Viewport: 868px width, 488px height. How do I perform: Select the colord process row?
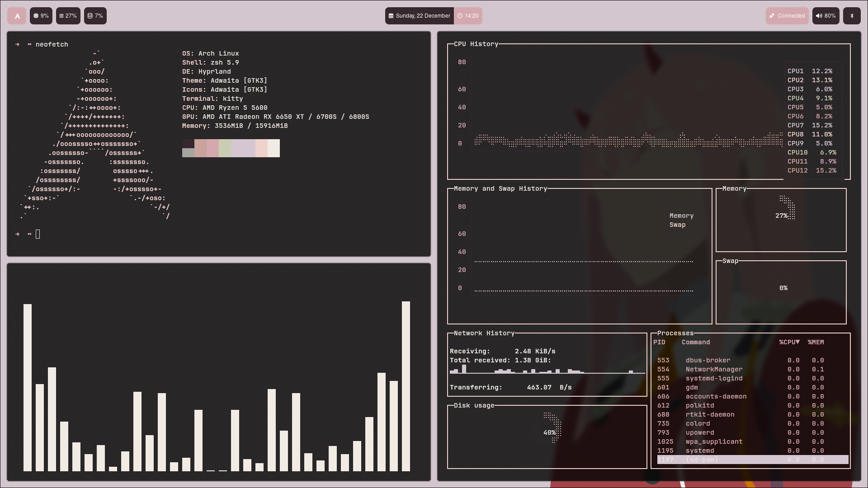[753, 424]
